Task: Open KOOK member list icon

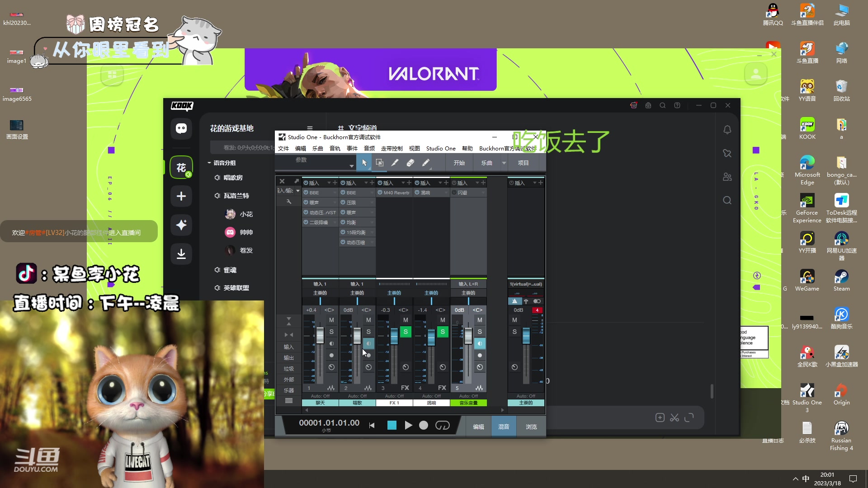Action: tap(727, 177)
